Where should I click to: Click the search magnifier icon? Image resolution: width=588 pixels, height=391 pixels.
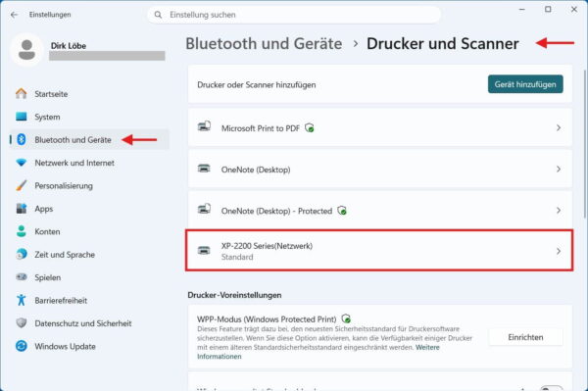click(158, 15)
